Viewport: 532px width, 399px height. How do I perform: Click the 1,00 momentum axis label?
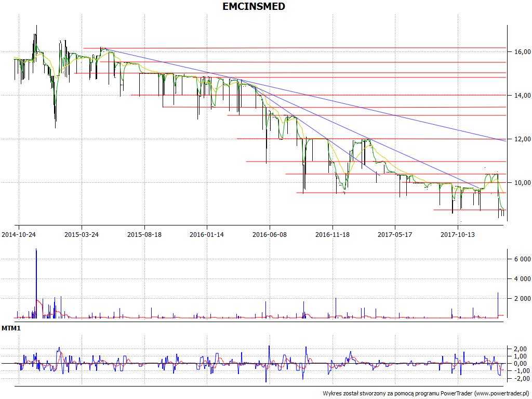[x=521, y=356]
